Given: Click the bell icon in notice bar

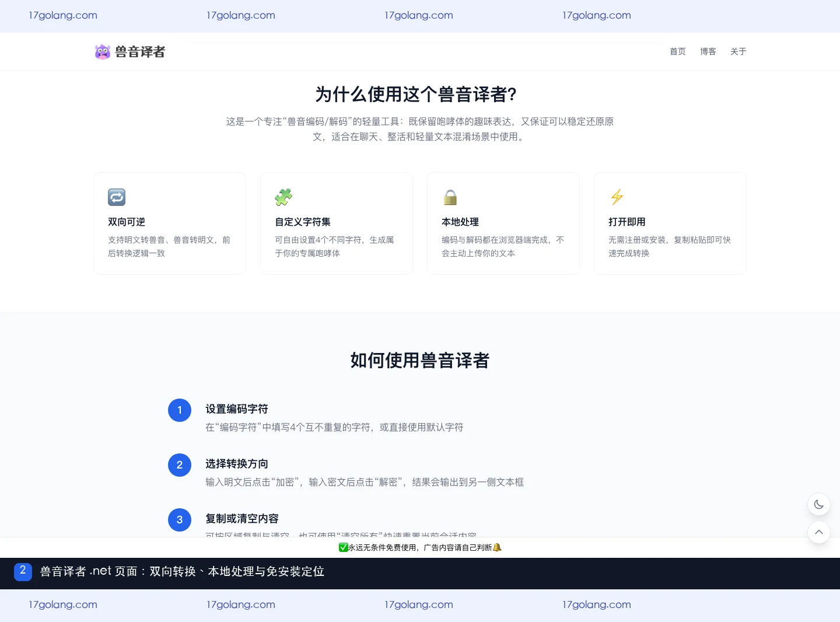Looking at the screenshot, I should (497, 547).
